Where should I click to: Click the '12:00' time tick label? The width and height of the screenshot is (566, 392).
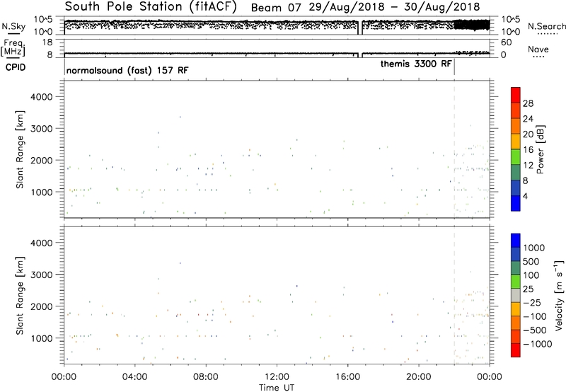click(277, 377)
